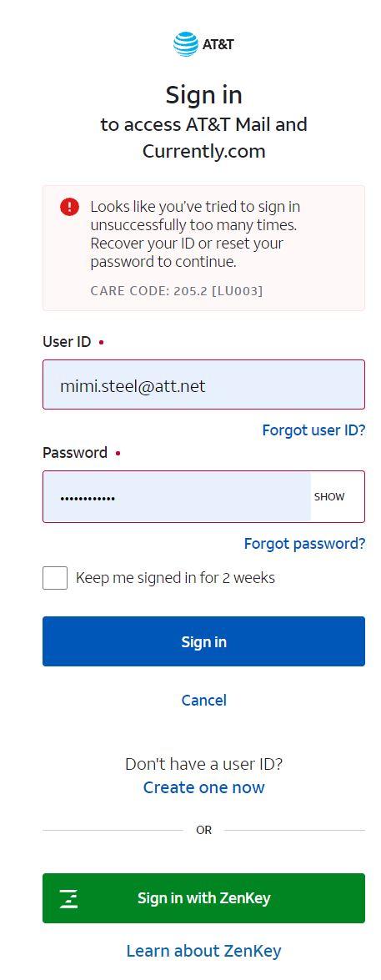
Task: Click the AT&T globe logo
Action: pyautogui.click(x=186, y=44)
